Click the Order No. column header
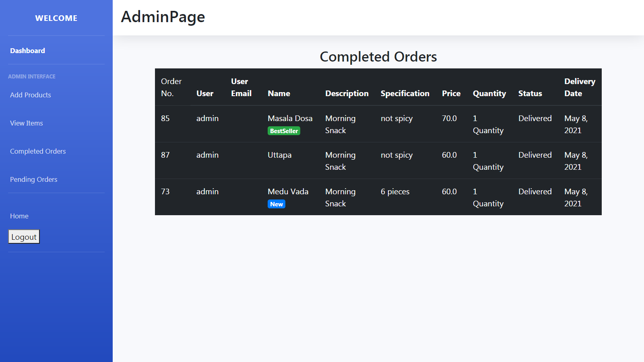 (x=171, y=87)
